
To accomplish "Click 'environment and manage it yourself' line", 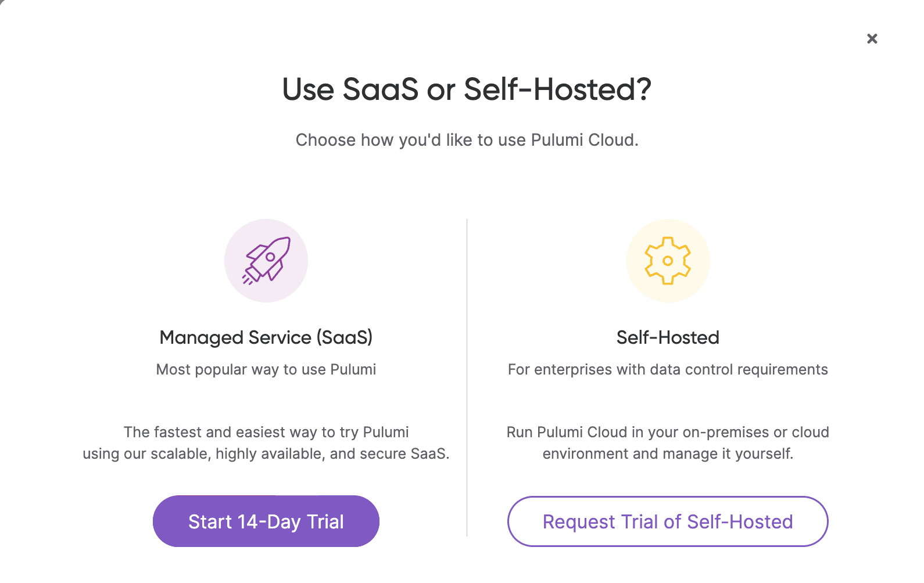I will (668, 454).
